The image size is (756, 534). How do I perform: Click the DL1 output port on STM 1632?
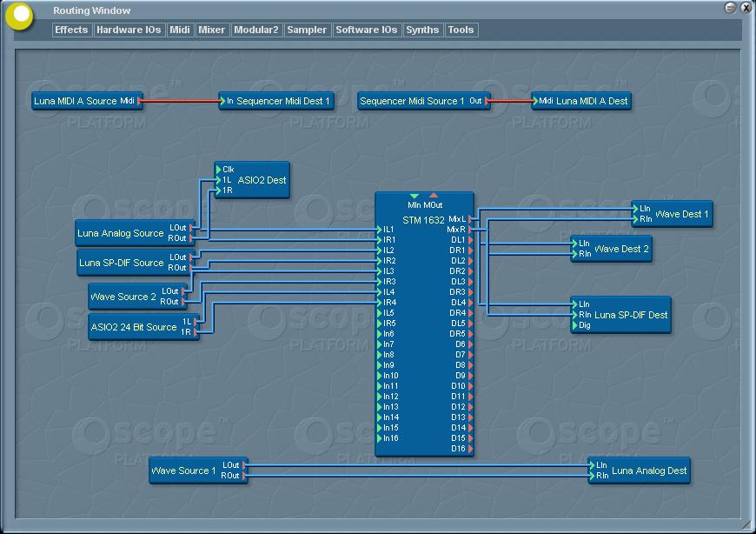tap(471, 240)
